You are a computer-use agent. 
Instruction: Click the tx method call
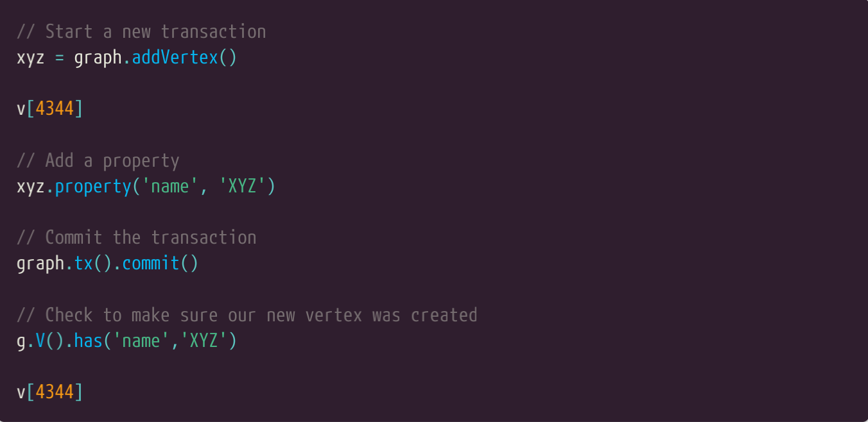pos(83,264)
